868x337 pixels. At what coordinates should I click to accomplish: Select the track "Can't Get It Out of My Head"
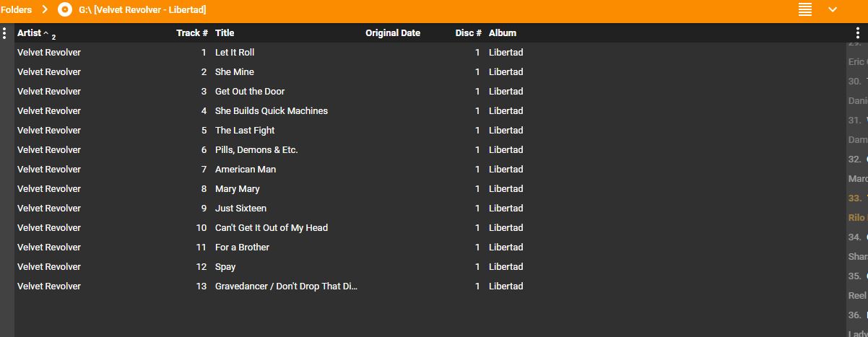pyautogui.click(x=272, y=228)
